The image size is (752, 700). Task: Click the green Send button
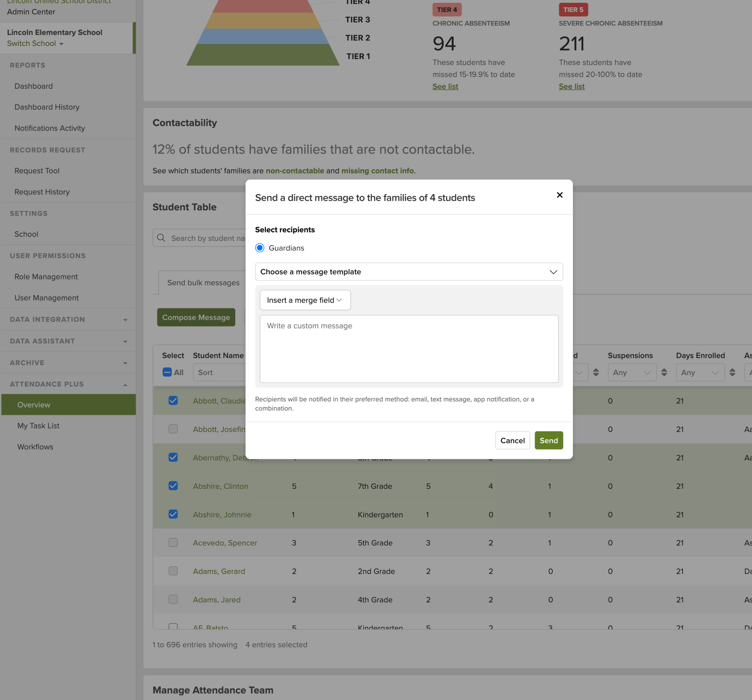point(548,440)
